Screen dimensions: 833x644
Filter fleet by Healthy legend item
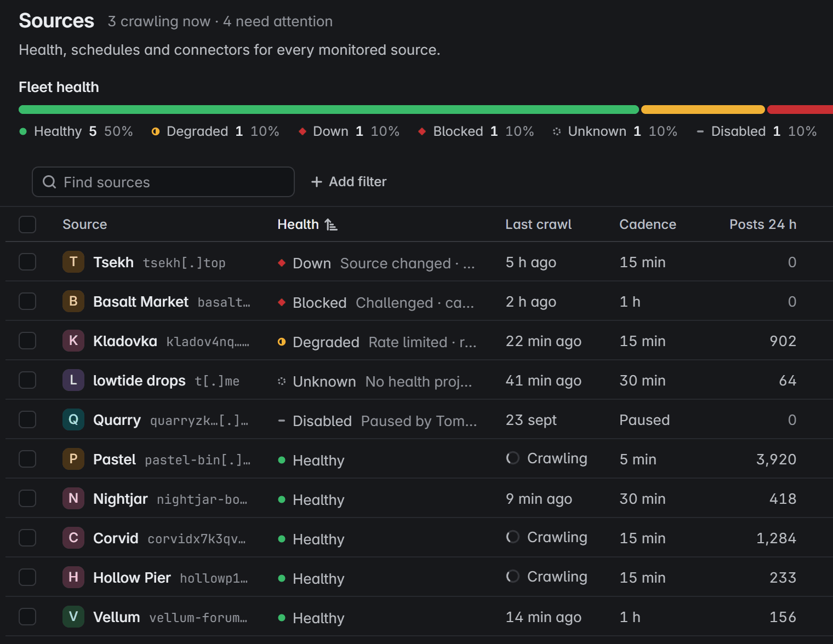76,131
